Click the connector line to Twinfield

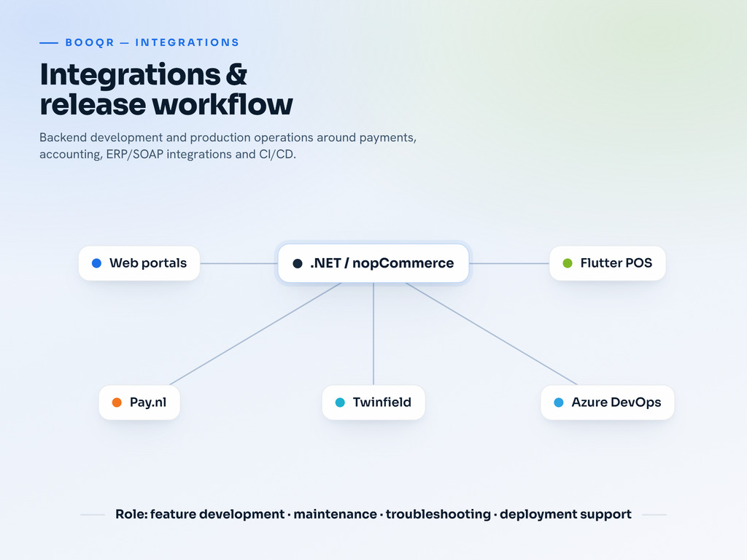click(373, 334)
